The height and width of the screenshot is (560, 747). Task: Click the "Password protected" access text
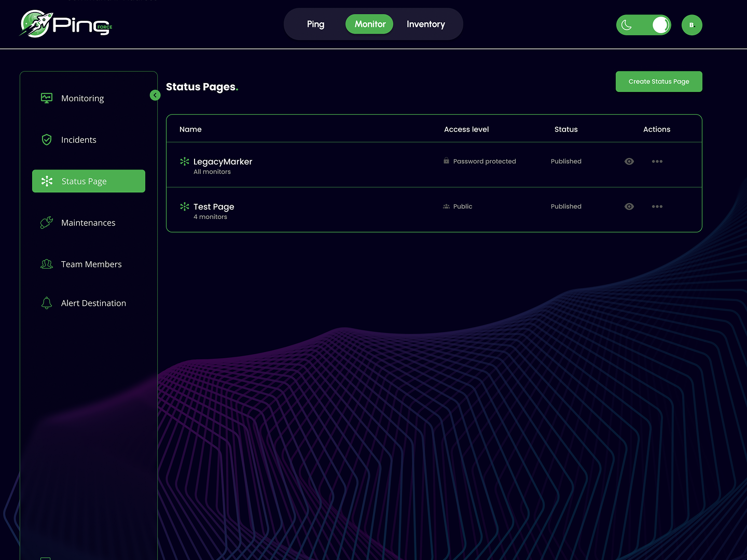click(485, 161)
